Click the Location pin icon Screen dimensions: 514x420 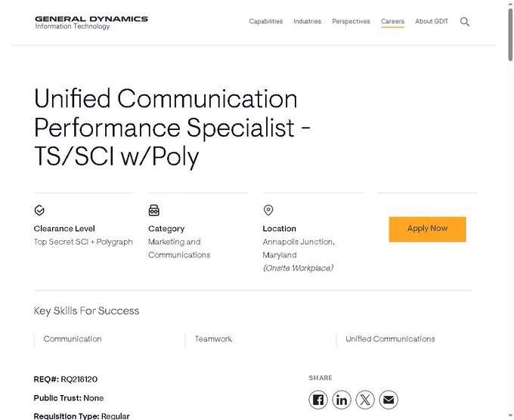(268, 210)
